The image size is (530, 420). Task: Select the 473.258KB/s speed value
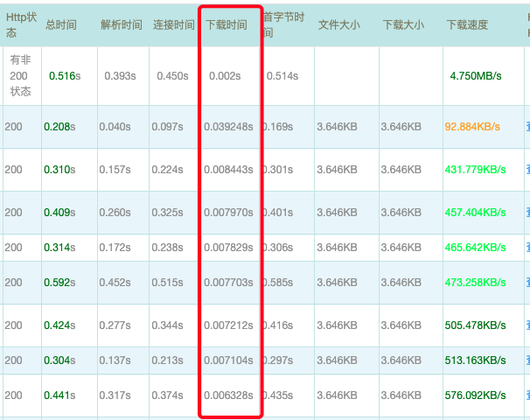pyautogui.click(x=475, y=283)
